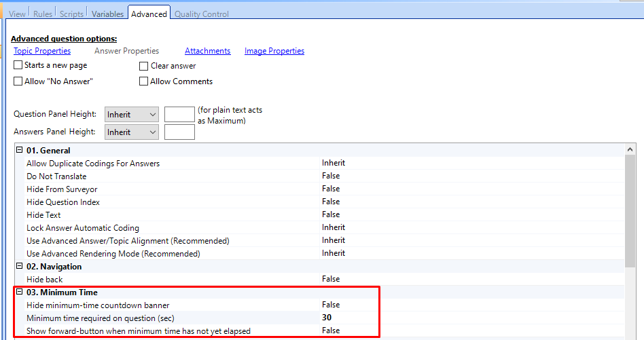Select the Advanced tab
Image resolution: width=644 pixels, height=340 pixels.
[x=149, y=14]
